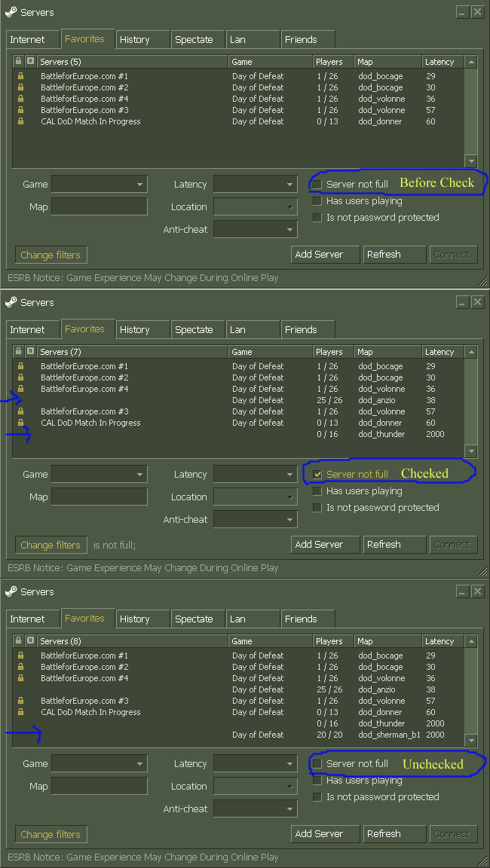Open the Game dropdown in the Servers (5) window
Screen dimensions: 490x868
pyautogui.click(x=99, y=185)
